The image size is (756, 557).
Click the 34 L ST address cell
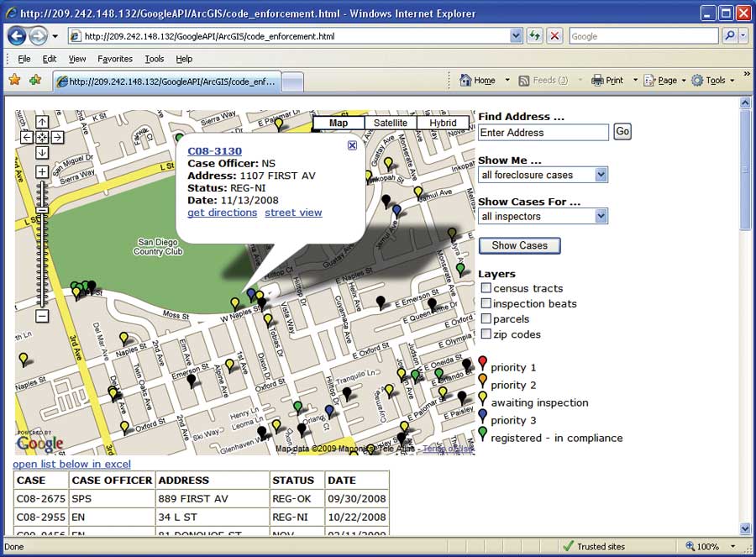click(x=213, y=517)
